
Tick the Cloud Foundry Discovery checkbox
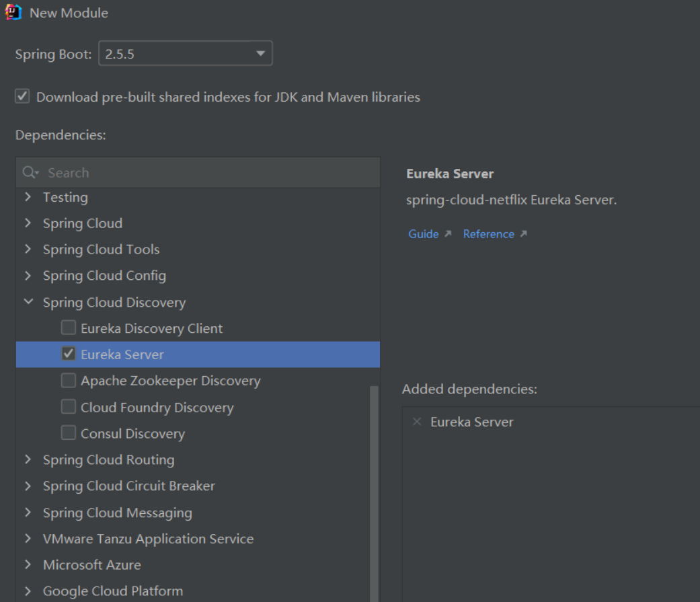pyautogui.click(x=69, y=406)
